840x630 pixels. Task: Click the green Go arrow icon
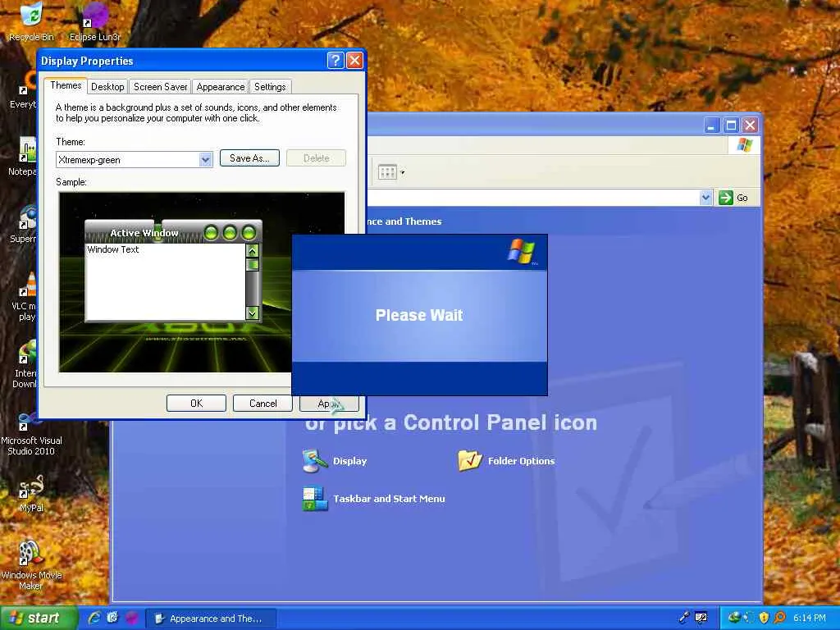click(725, 198)
